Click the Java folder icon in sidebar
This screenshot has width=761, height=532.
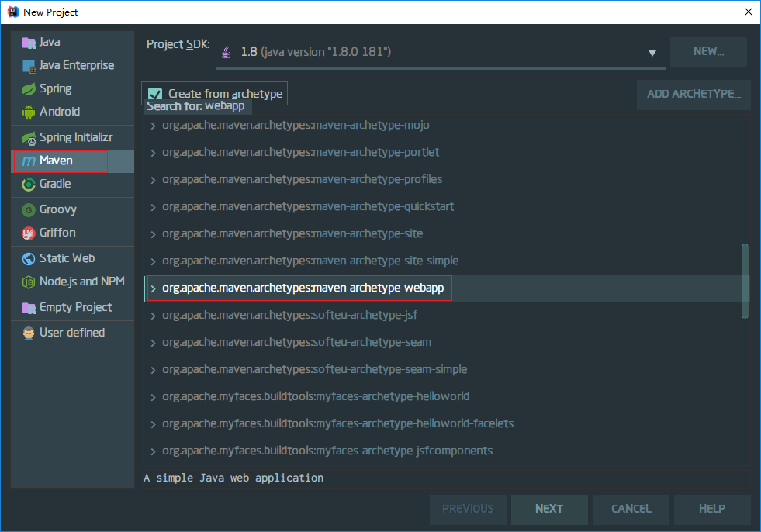pyautogui.click(x=29, y=43)
